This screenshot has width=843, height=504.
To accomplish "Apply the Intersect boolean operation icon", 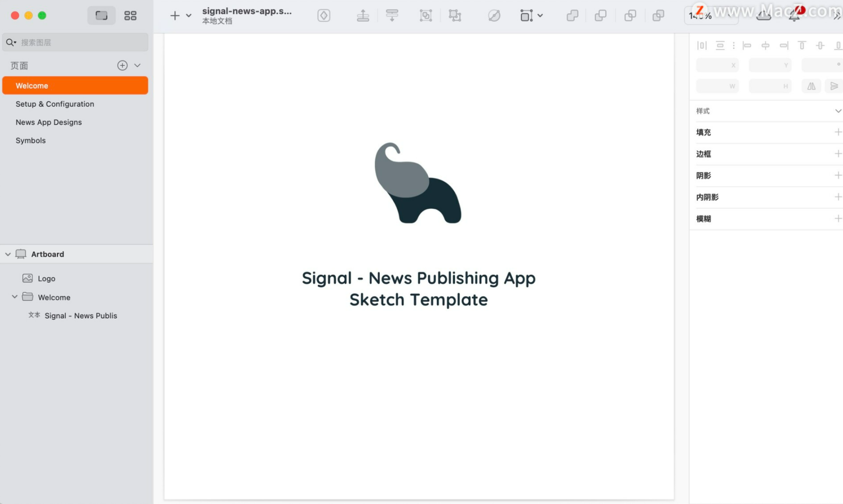I will (630, 16).
